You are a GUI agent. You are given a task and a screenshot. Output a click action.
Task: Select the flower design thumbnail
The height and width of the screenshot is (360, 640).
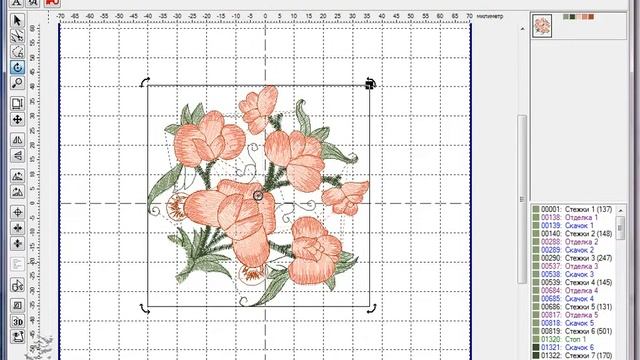click(x=542, y=26)
